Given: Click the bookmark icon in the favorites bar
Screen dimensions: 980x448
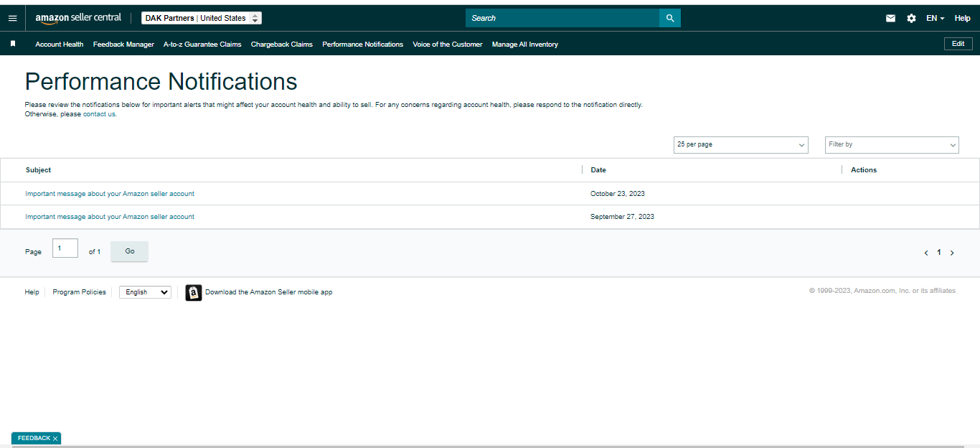Looking at the screenshot, I should point(13,44).
